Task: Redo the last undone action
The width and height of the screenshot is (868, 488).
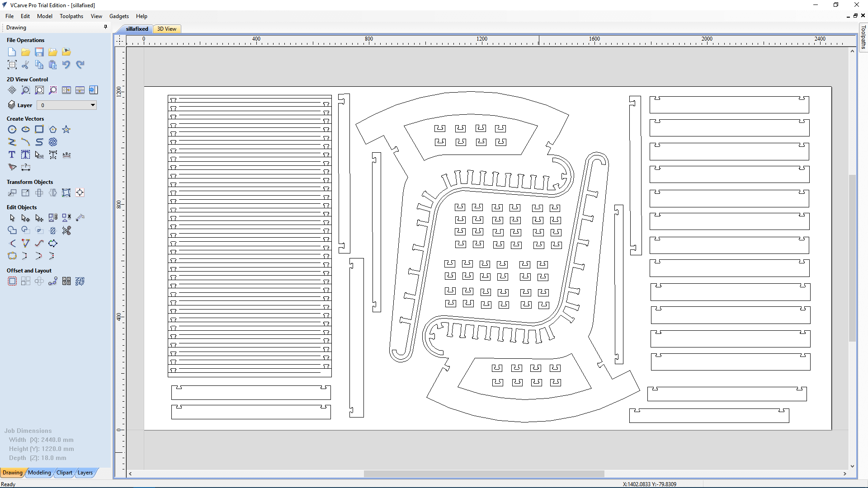Action: click(x=80, y=65)
